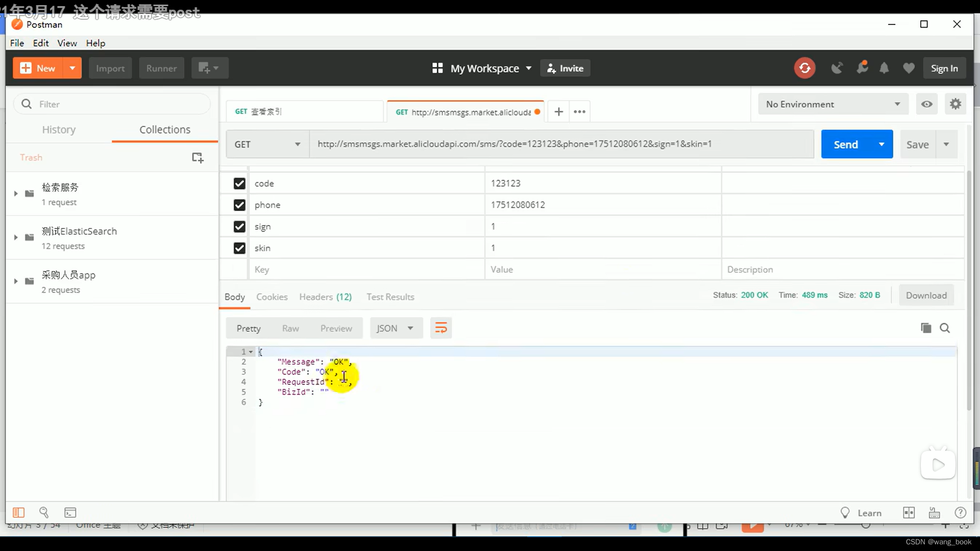Copy response body to clipboard
The image size is (980, 551).
coord(926,328)
